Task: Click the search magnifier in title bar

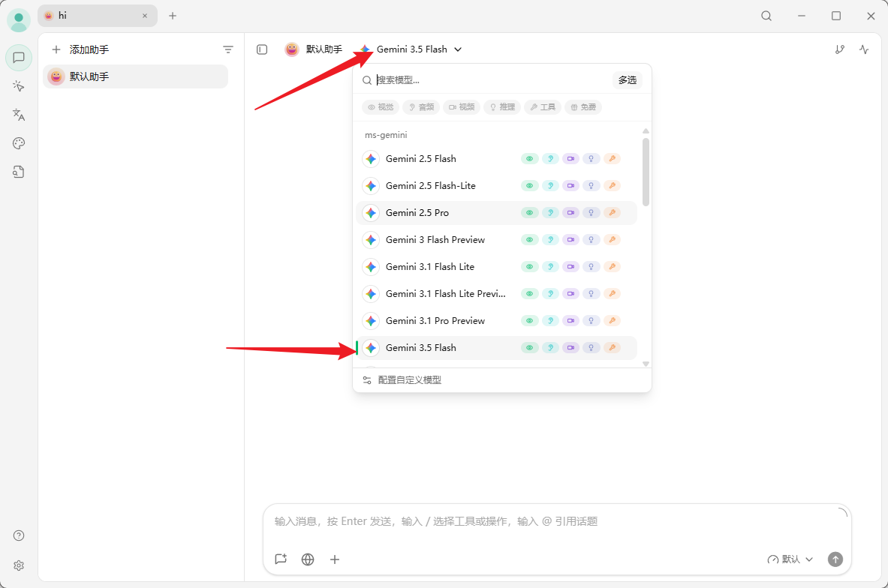Action: [766, 16]
